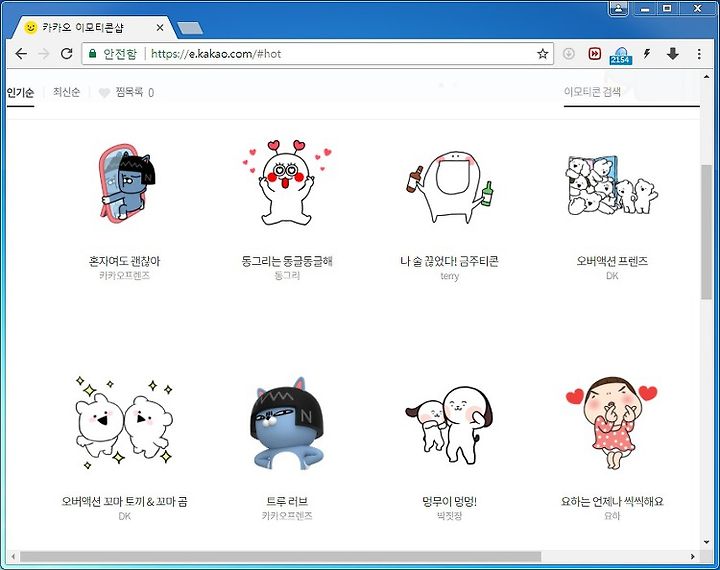Click the green padlock security icon
This screenshot has height=570, width=720.
[92, 54]
